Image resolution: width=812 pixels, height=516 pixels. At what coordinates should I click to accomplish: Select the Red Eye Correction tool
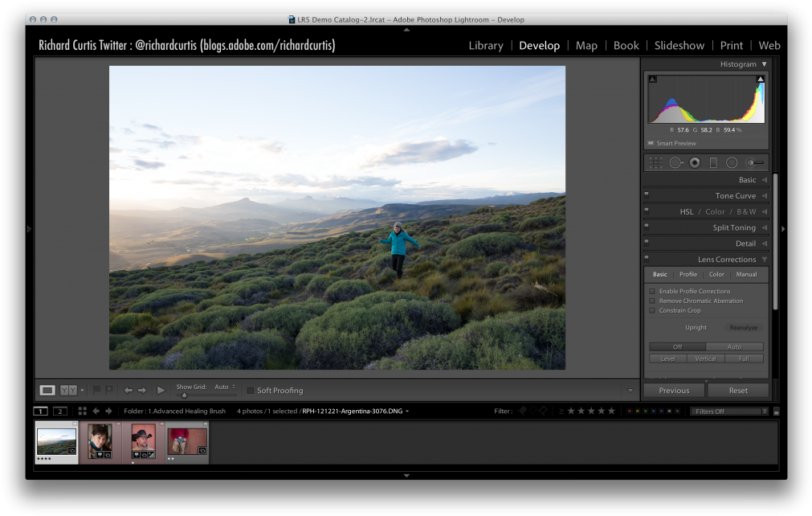pyautogui.click(x=694, y=162)
